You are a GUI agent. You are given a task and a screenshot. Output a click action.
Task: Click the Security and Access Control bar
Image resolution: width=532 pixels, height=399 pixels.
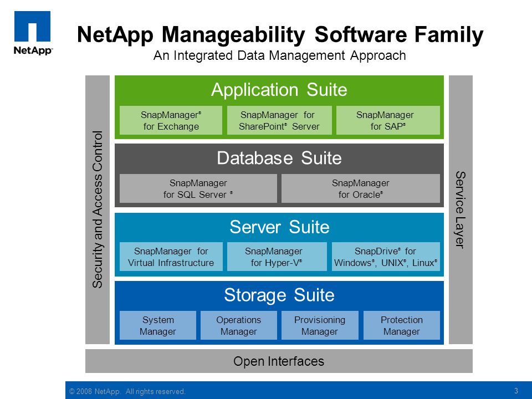click(98, 209)
